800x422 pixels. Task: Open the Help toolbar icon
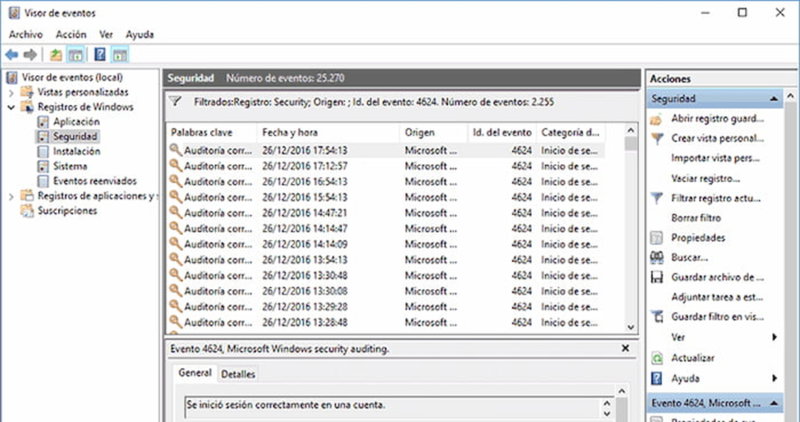click(100, 54)
